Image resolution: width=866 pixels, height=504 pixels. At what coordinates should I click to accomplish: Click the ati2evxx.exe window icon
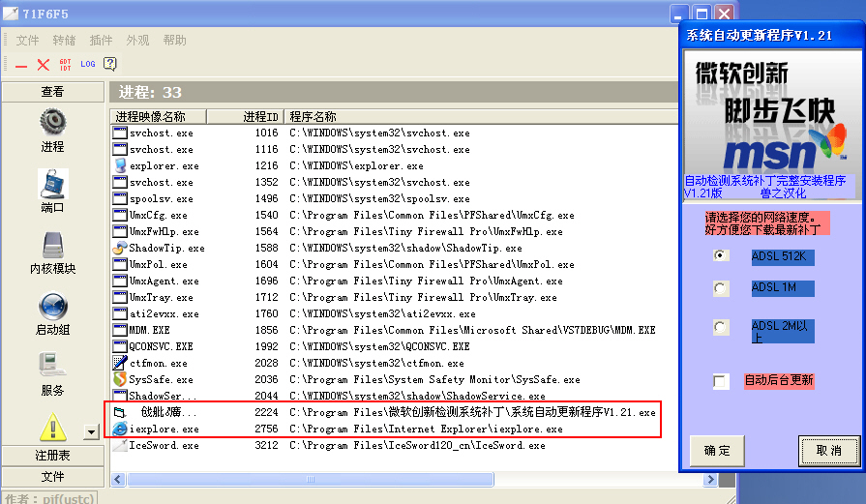click(x=120, y=313)
